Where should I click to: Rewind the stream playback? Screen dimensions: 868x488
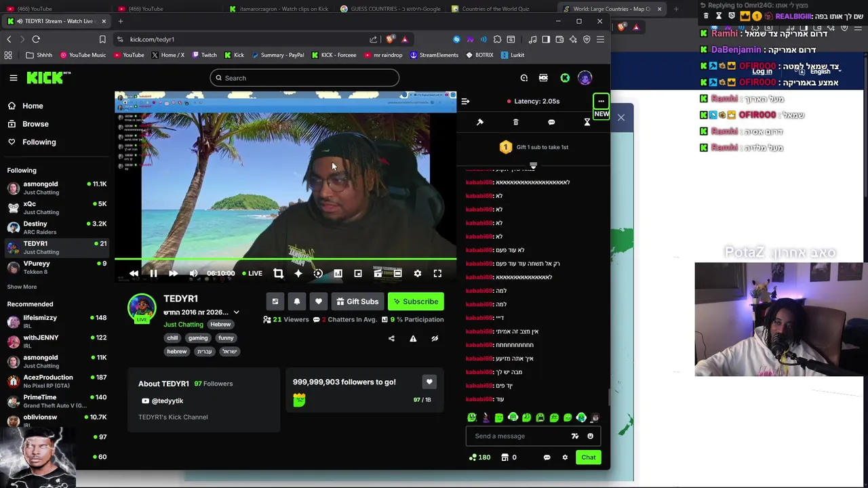(x=134, y=273)
